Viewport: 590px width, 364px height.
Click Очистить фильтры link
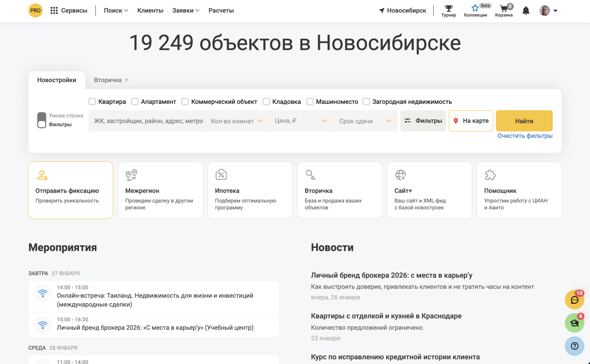coord(525,136)
